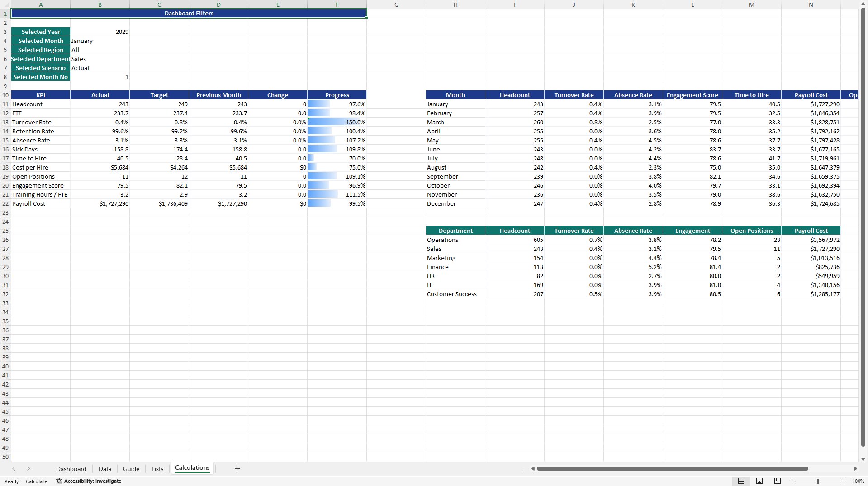Select Marketing open positions value 5
This screenshot has height=486, width=868.
tap(751, 258)
